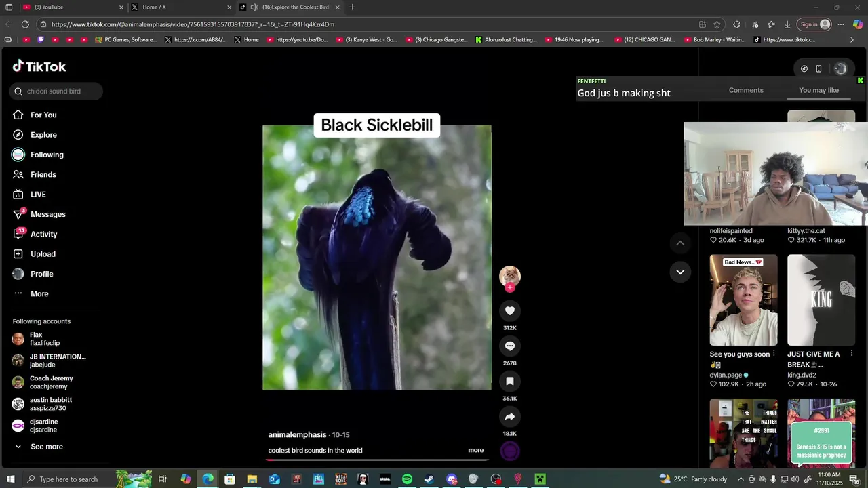Image resolution: width=868 pixels, height=488 pixels.
Task: Seek on the video progress bar
Action: pos(377,460)
